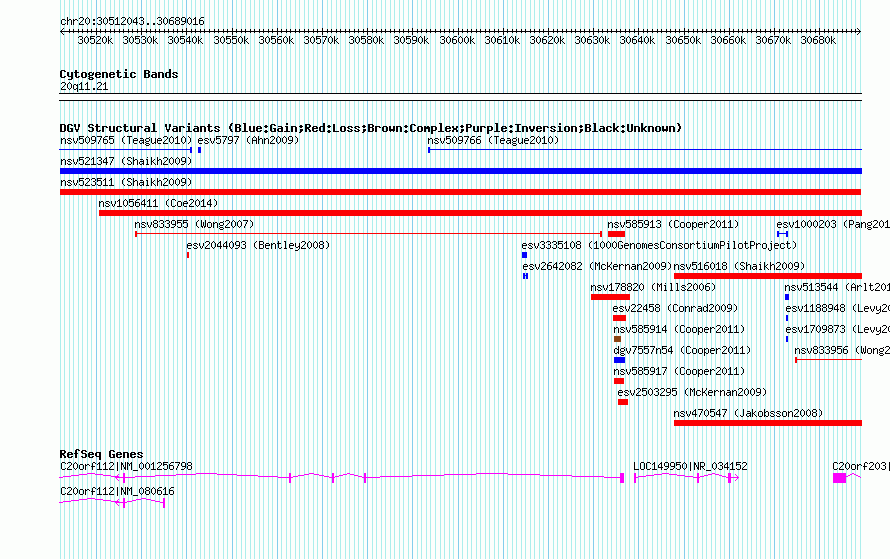Select the 20q11.21 band label
This screenshot has width=890, height=559.
click(84, 86)
